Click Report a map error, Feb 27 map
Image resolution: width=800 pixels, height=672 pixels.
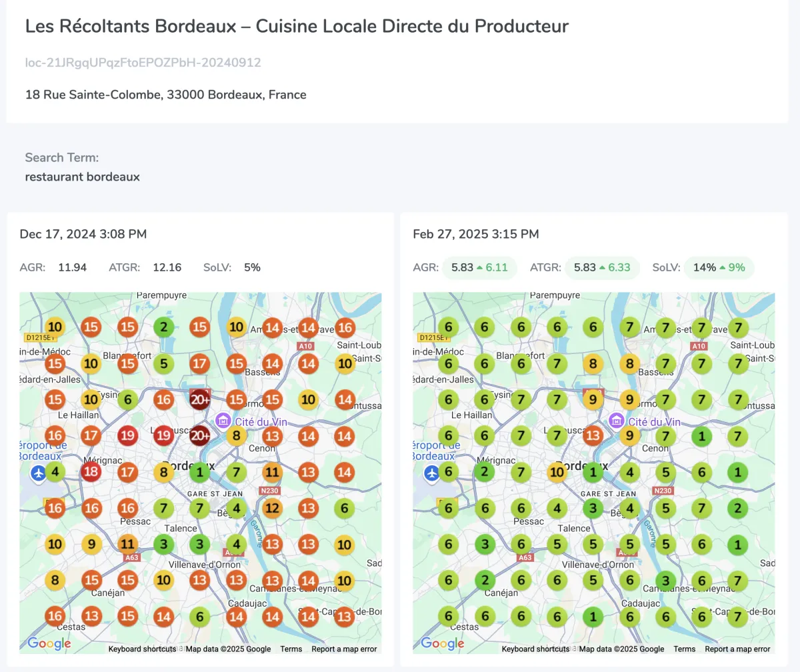pos(737,649)
